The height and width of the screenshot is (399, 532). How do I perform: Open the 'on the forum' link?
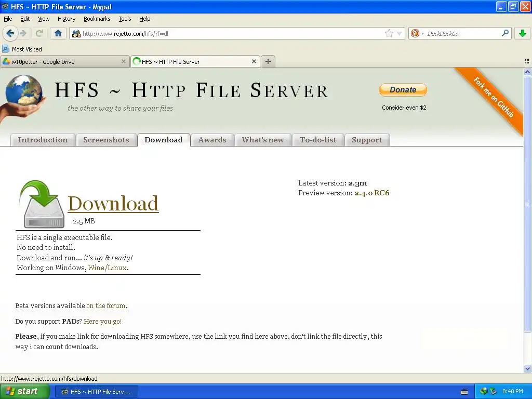tap(106, 305)
